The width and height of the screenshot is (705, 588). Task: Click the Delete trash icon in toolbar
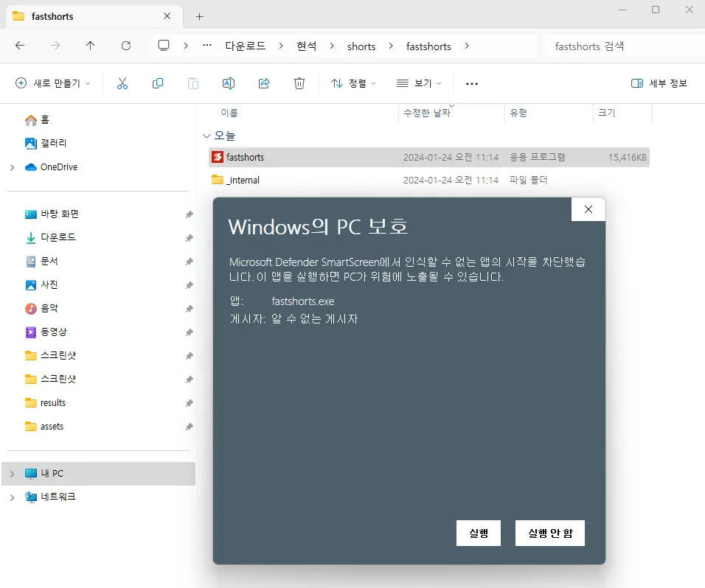pyautogui.click(x=299, y=83)
